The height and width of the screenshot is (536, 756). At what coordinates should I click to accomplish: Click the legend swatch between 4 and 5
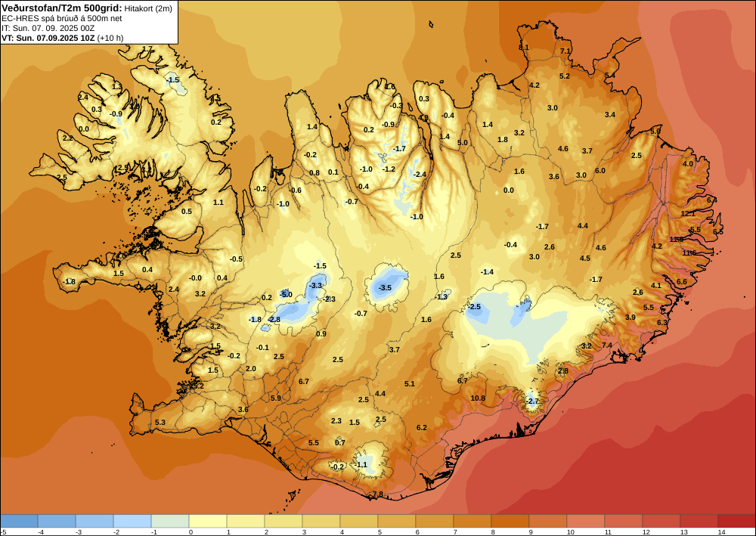coord(358,521)
